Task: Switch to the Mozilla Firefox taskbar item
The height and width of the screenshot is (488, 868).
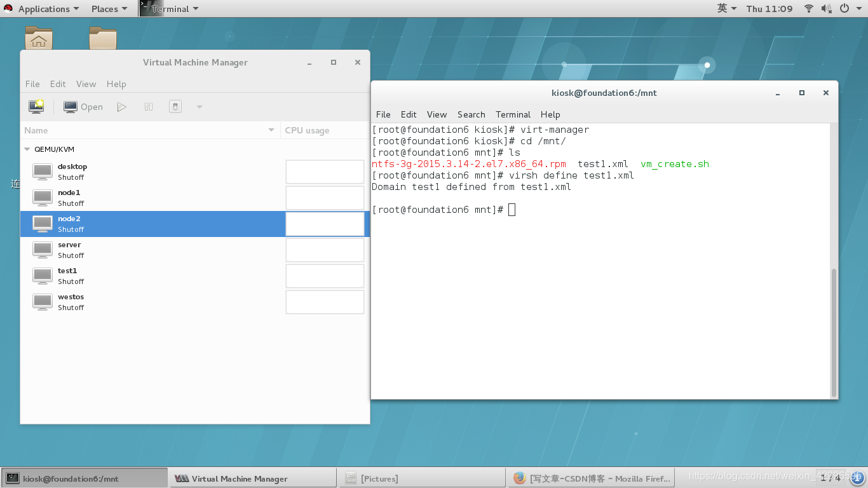Action: coord(591,478)
